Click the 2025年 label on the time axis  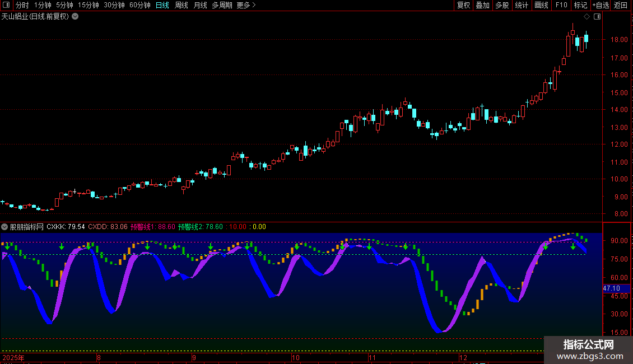[13, 357]
